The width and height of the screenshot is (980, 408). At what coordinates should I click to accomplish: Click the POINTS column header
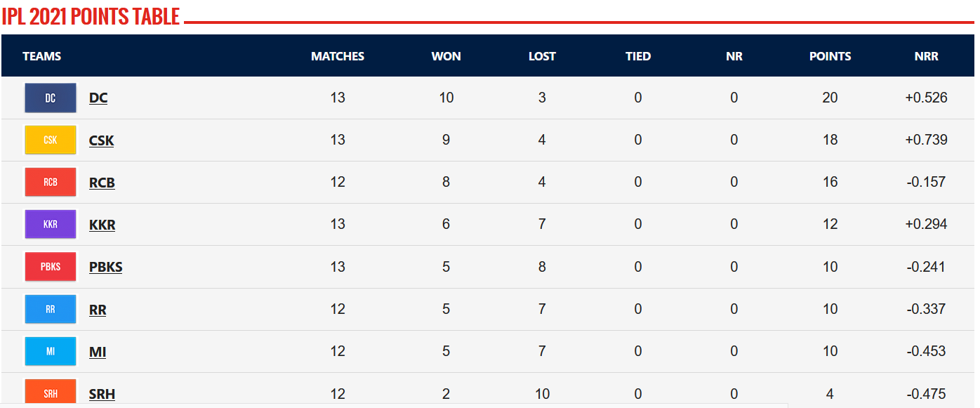830,56
